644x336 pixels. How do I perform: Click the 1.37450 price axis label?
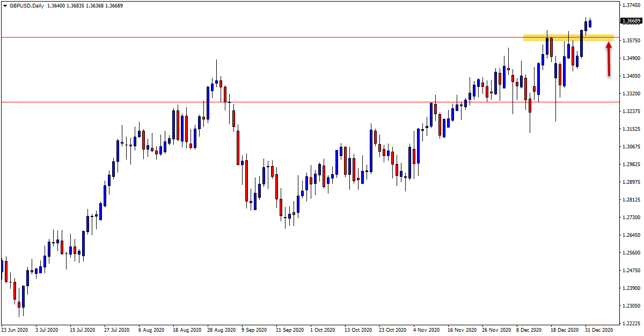[631, 5]
